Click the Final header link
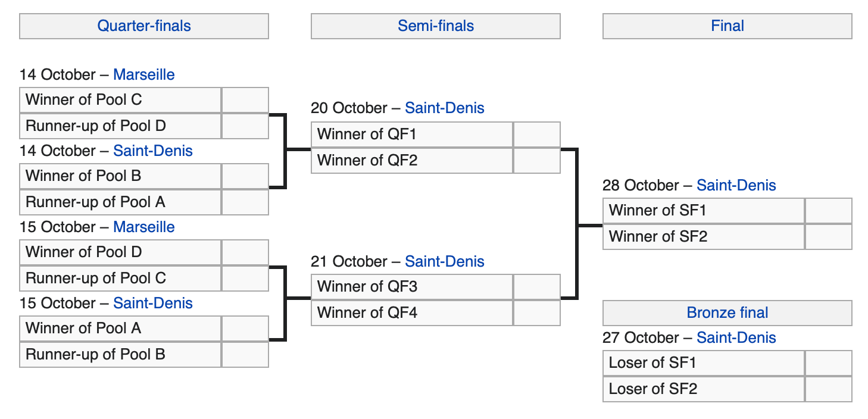 [728, 26]
